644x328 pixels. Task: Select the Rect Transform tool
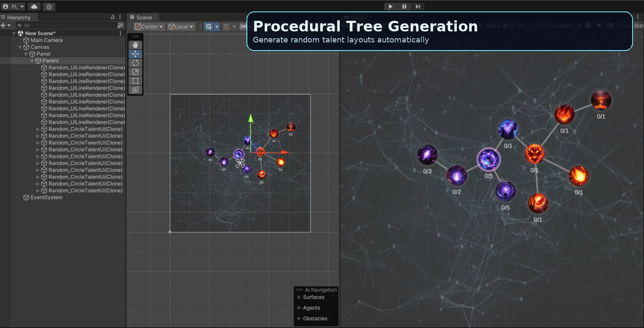coord(135,81)
